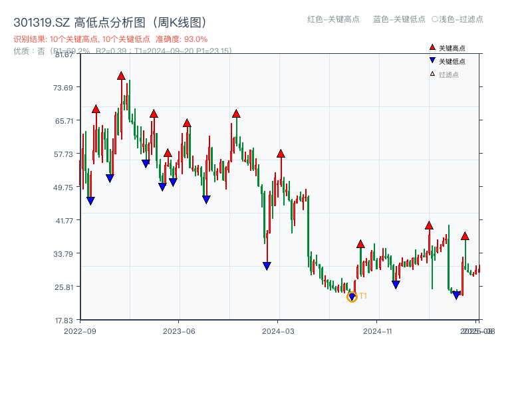The width and height of the screenshot is (532, 399).
Task: Click the blue marker below the rightmost candles
Action: (x=456, y=295)
